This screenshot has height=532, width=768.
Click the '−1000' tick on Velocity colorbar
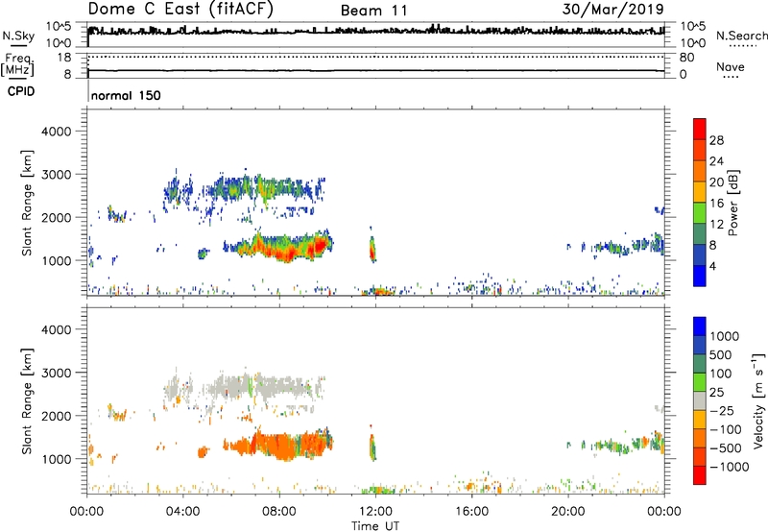click(729, 467)
